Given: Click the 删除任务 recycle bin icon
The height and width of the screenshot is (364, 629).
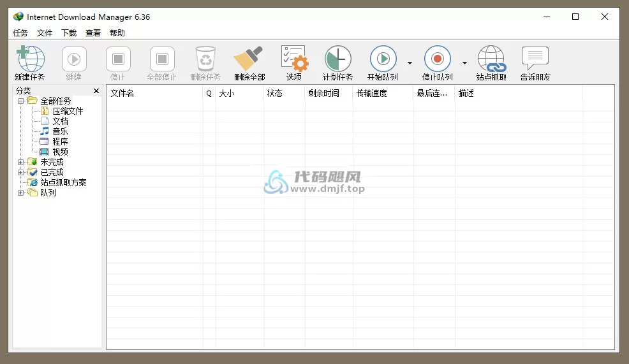Looking at the screenshot, I should point(205,59).
